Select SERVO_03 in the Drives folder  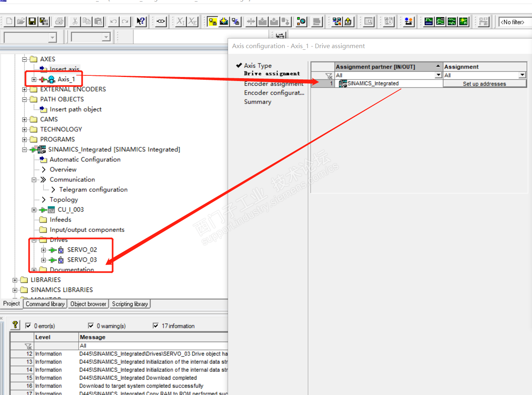(x=82, y=260)
